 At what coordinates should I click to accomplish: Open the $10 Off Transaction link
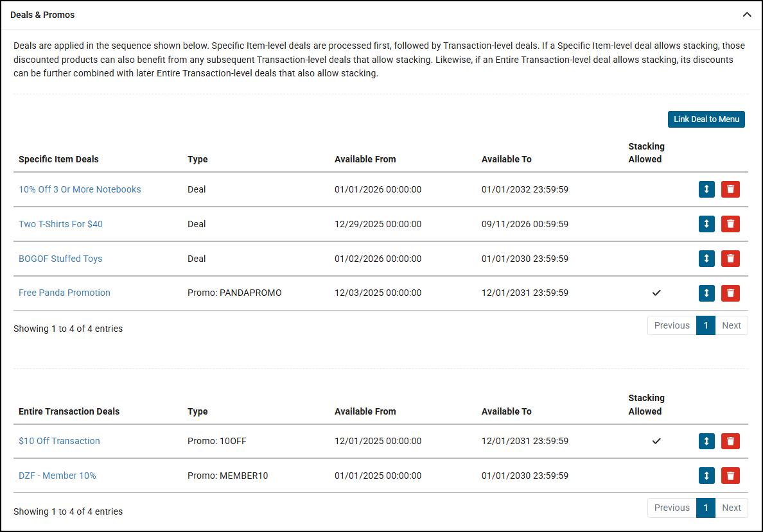click(59, 441)
